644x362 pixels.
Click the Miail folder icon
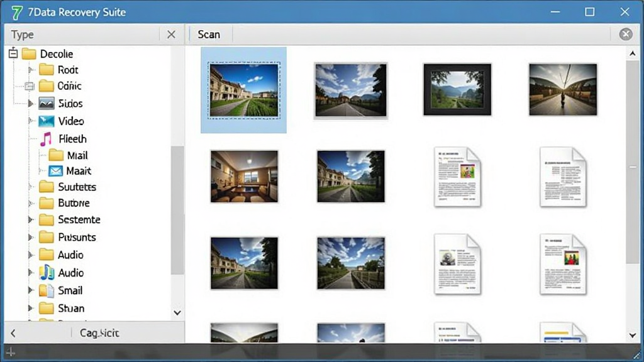(56, 155)
